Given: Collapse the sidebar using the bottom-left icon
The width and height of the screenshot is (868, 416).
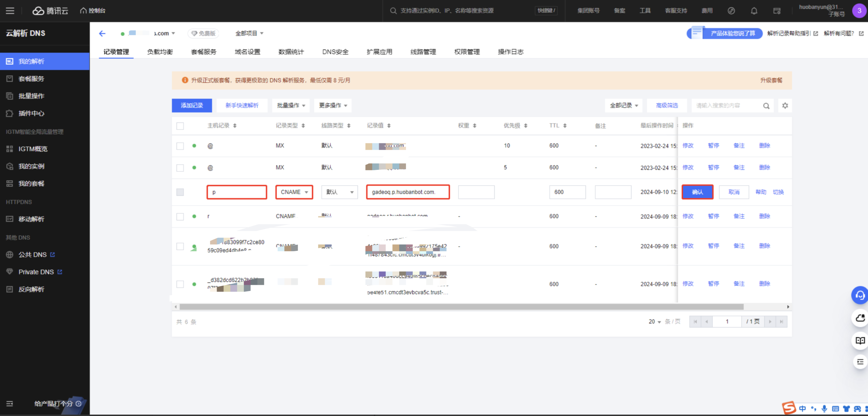Looking at the screenshot, I should click(9, 404).
